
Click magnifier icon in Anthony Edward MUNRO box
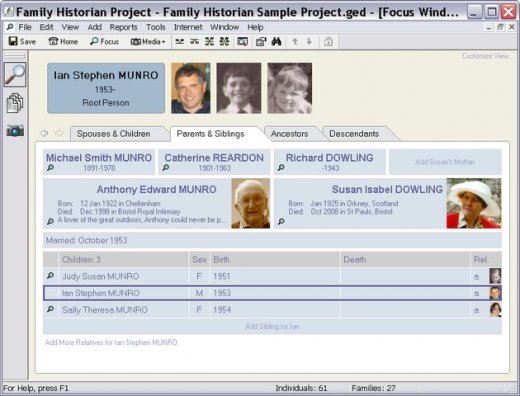click(50, 221)
